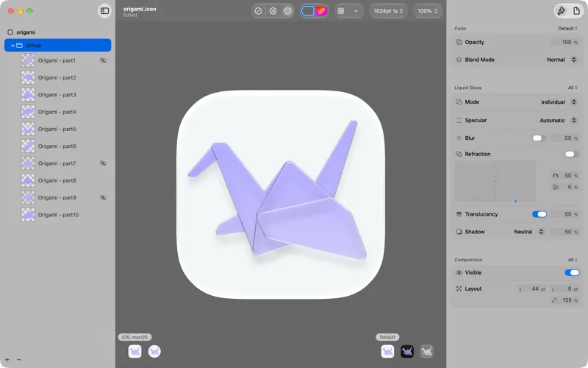Image resolution: width=588 pixels, height=368 pixels.
Task: Select layer Origami - part6
Action: [57, 146]
